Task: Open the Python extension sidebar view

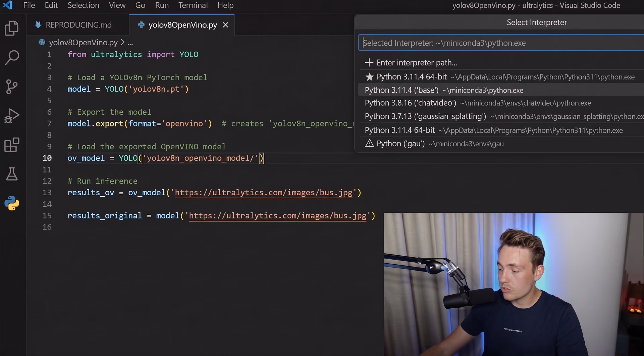Action: [x=12, y=203]
